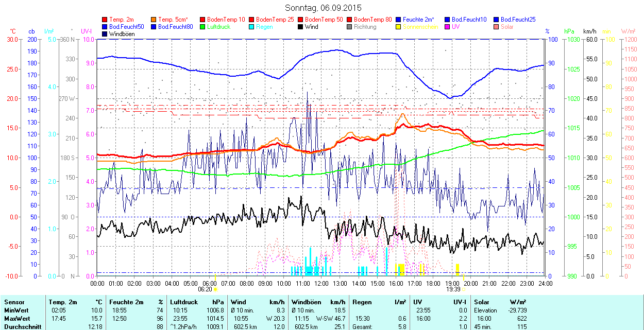Click the gray Richtung legend square
The height and width of the screenshot is (330, 644).
click(x=350, y=27)
